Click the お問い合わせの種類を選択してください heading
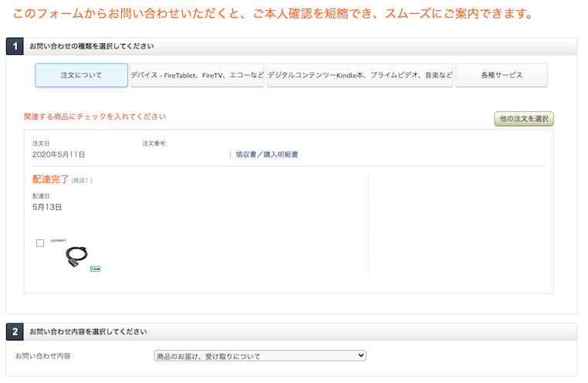The image size is (588, 383). (x=92, y=46)
